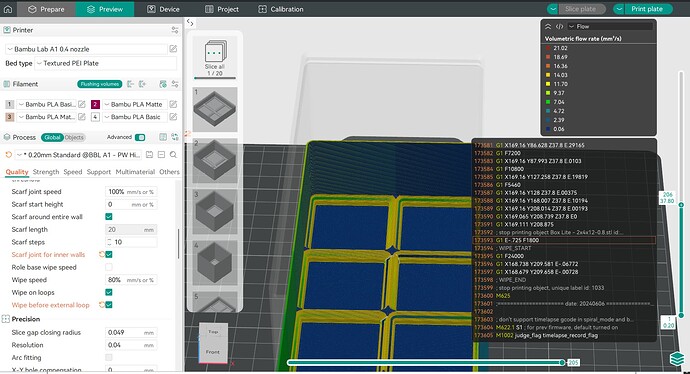690x374 pixels.
Task: Open the 0.20mm Standard process preset dropdown
Action: click(x=79, y=155)
